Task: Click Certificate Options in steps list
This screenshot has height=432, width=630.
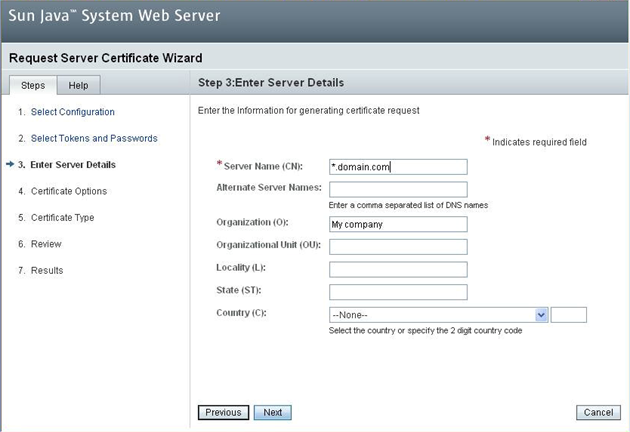Action: 69,191
